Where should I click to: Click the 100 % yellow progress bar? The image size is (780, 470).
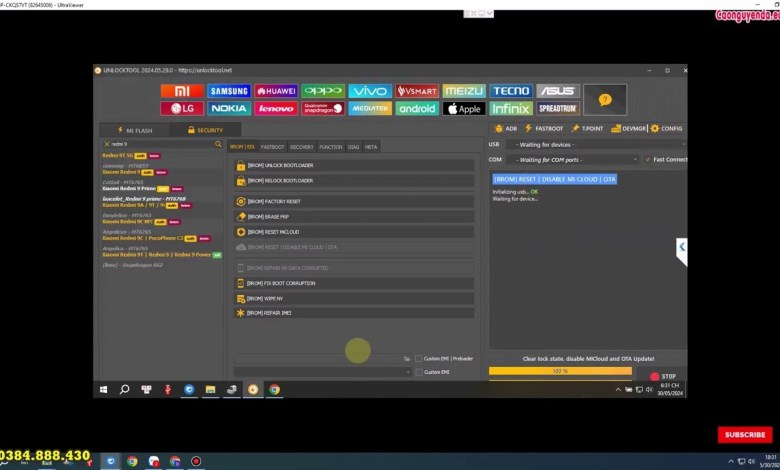[x=560, y=371]
